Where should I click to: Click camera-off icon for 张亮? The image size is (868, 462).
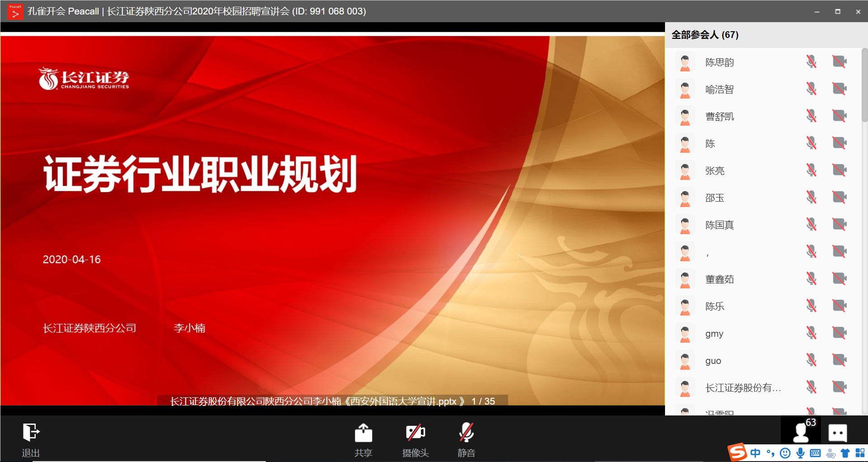tap(840, 170)
